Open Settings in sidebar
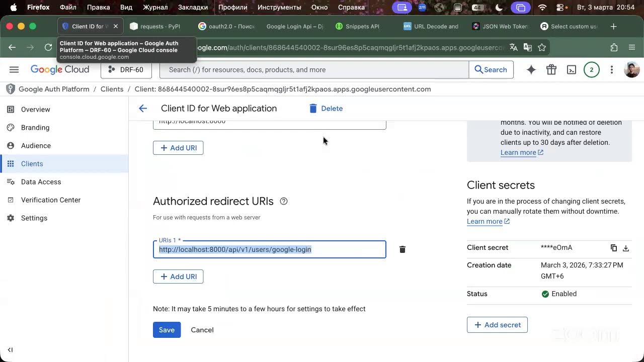The height and width of the screenshot is (362, 644). [x=64, y=218]
